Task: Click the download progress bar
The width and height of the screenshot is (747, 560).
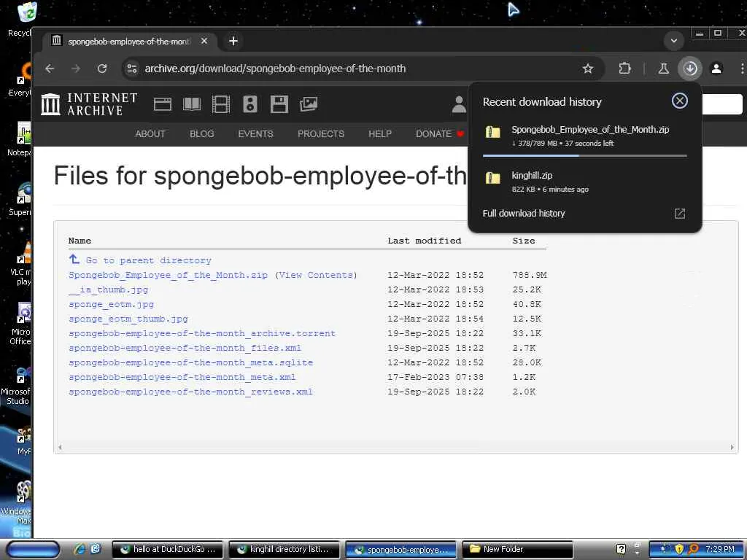Action: click(585, 156)
